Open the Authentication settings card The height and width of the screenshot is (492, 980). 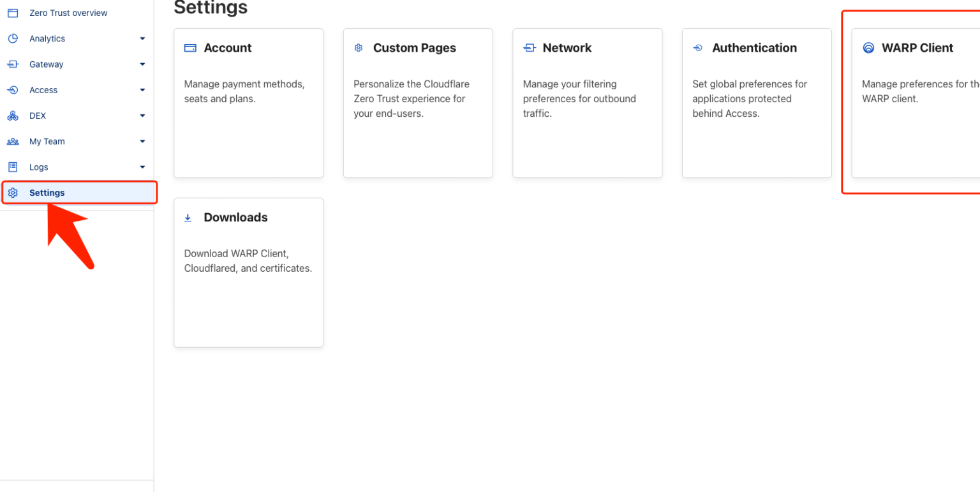pos(757,102)
